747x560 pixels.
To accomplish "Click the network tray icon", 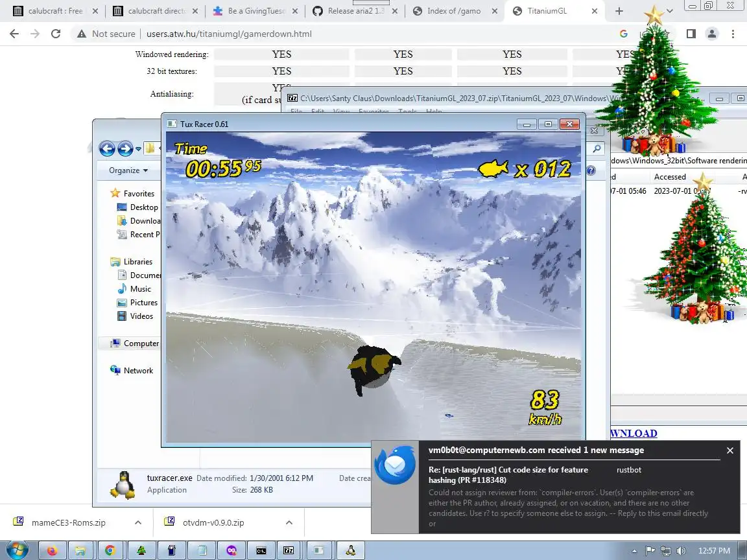I will coord(666,551).
